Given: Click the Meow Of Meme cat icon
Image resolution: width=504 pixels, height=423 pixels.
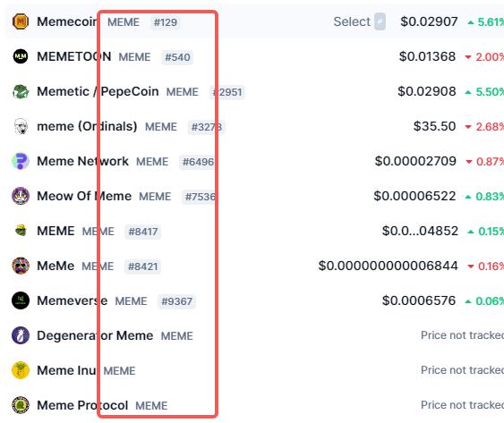Looking at the screenshot, I should [x=21, y=196].
